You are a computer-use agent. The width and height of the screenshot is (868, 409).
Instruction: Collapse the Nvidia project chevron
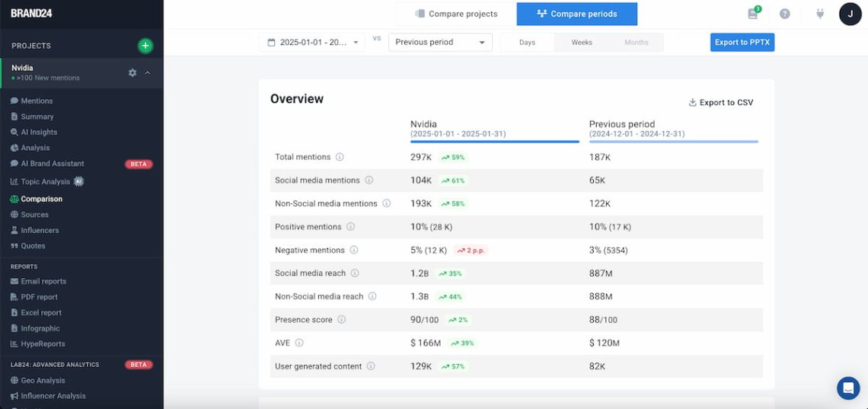pos(148,72)
